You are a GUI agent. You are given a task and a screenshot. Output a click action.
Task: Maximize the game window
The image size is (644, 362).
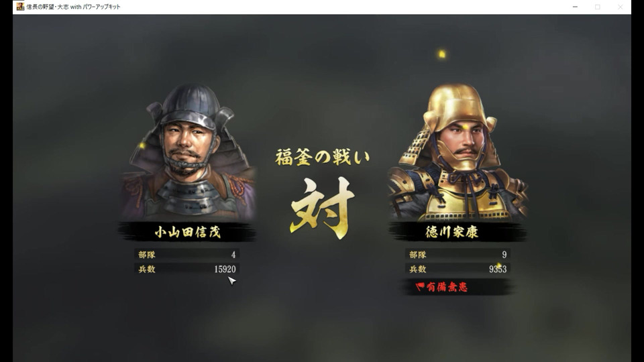(598, 7)
